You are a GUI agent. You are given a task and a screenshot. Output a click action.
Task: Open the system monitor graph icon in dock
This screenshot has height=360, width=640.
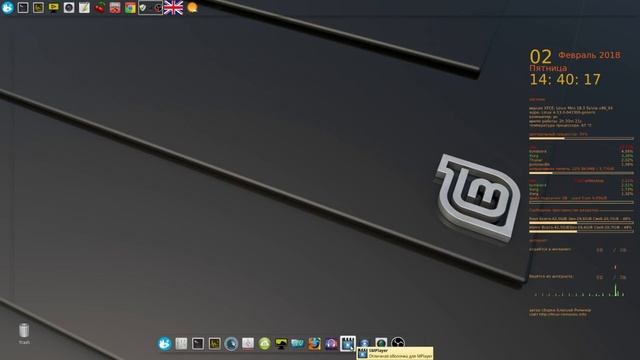[x=215, y=344]
